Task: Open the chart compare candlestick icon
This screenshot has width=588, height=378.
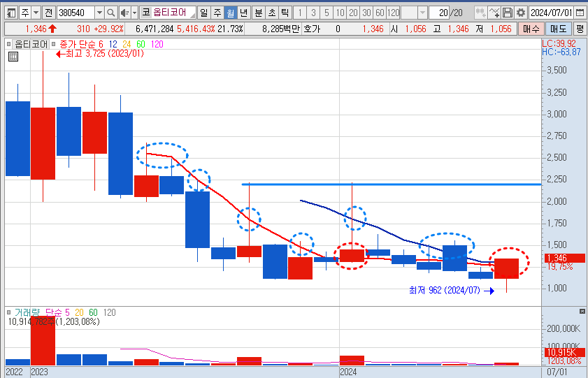Action: 480,13
